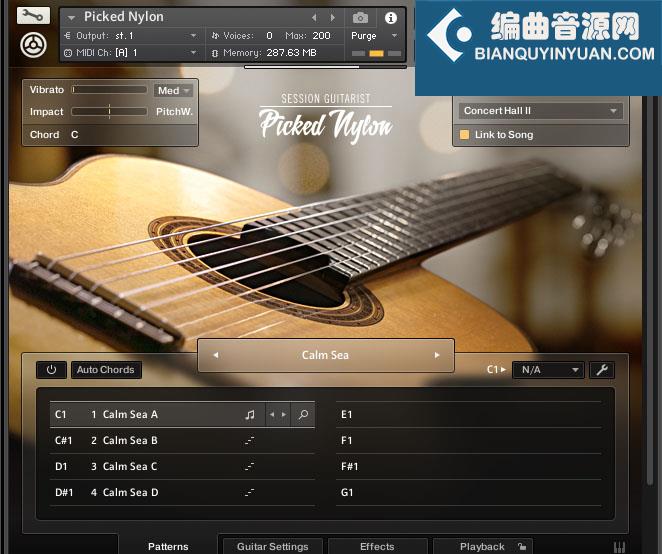Toggle the Link to Song checkbox
Viewport: 662px width, 554px height.
point(464,135)
